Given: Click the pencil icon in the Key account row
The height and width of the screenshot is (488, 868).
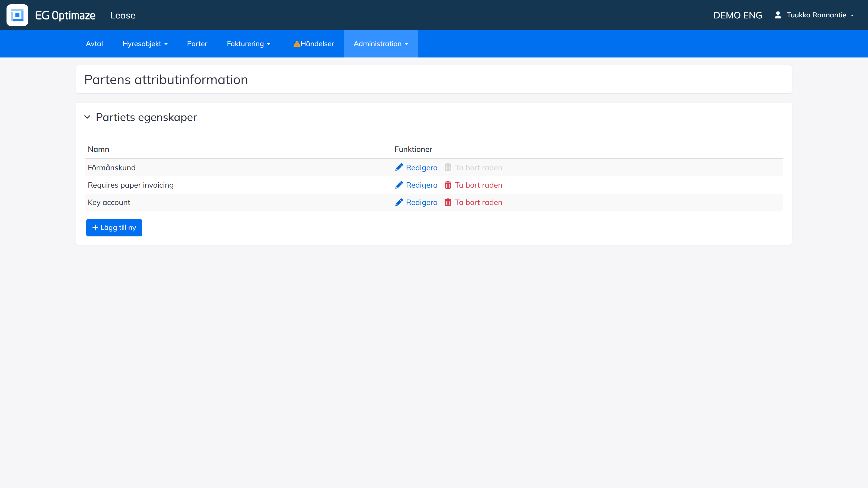Looking at the screenshot, I should [x=399, y=203].
